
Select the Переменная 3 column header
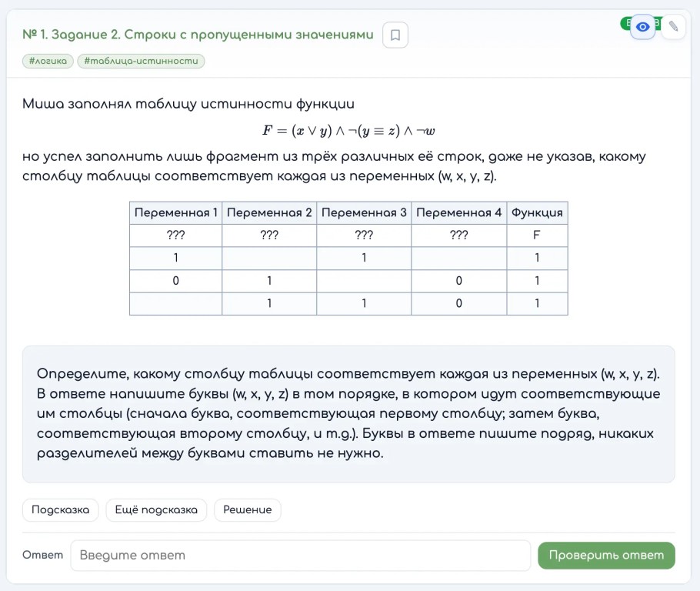(x=364, y=212)
